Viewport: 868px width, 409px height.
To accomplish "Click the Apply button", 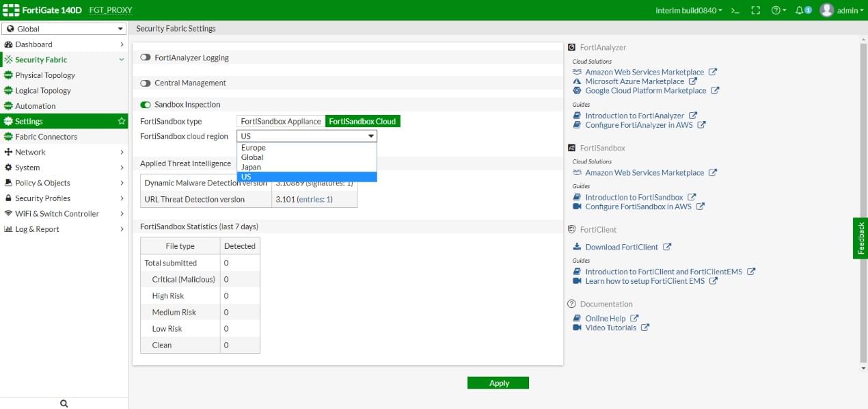I will point(498,383).
